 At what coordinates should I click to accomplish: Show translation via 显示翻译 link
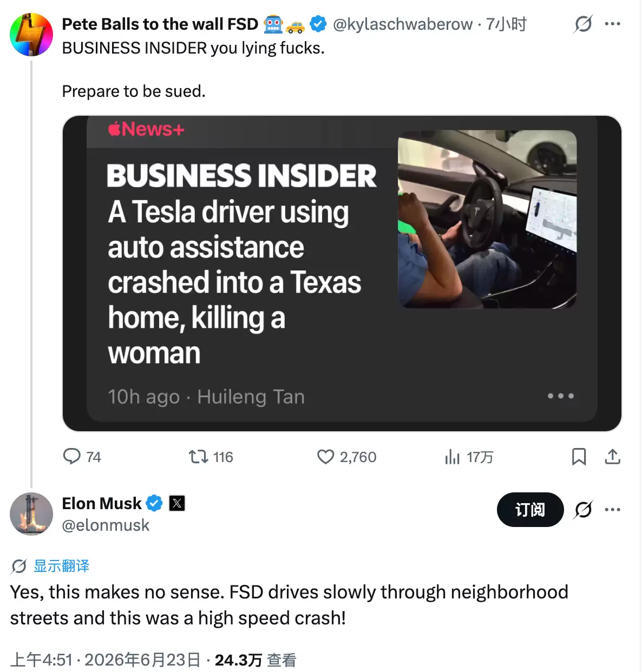pos(62,566)
